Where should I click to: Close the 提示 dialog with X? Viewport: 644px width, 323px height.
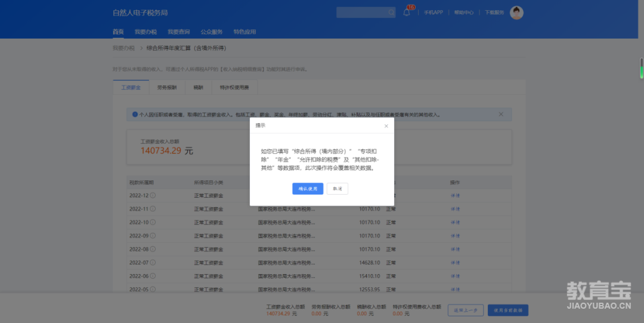[x=386, y=126]
